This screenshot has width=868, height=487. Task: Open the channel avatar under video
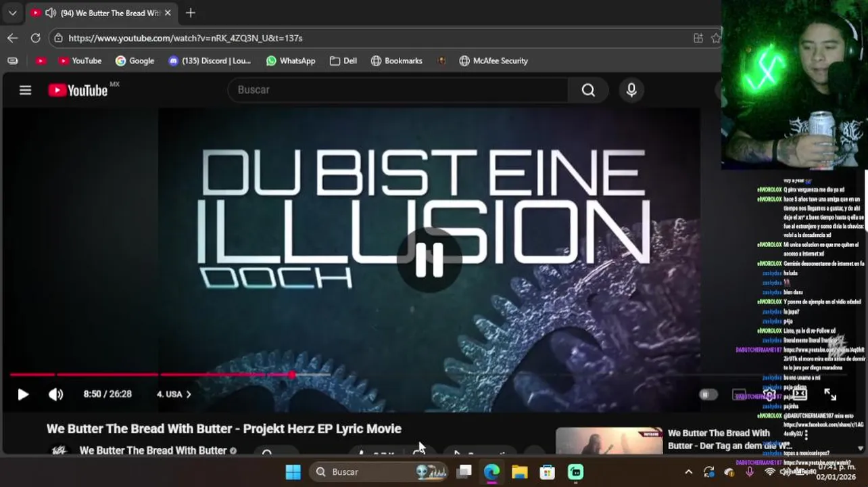pos(59,450)
